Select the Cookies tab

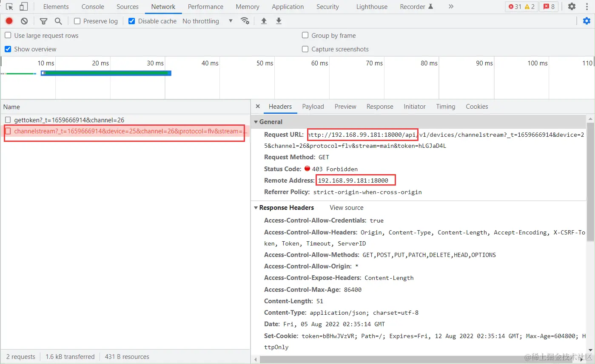coord(477,107)
